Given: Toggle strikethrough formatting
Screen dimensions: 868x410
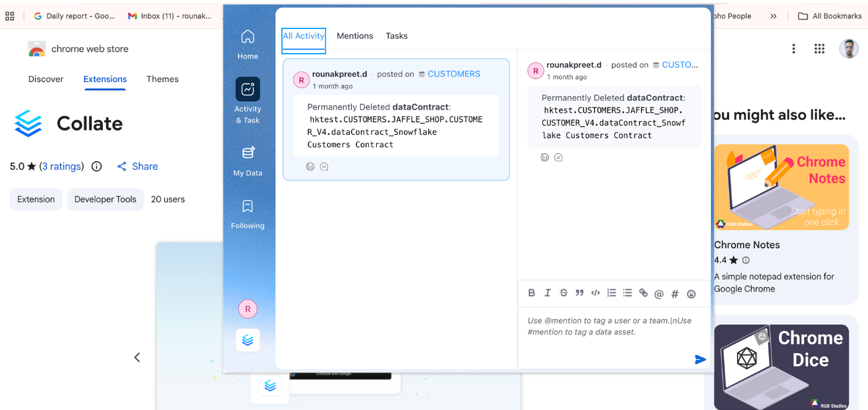Looking at the screenshot, I should (x=563, y=293).
